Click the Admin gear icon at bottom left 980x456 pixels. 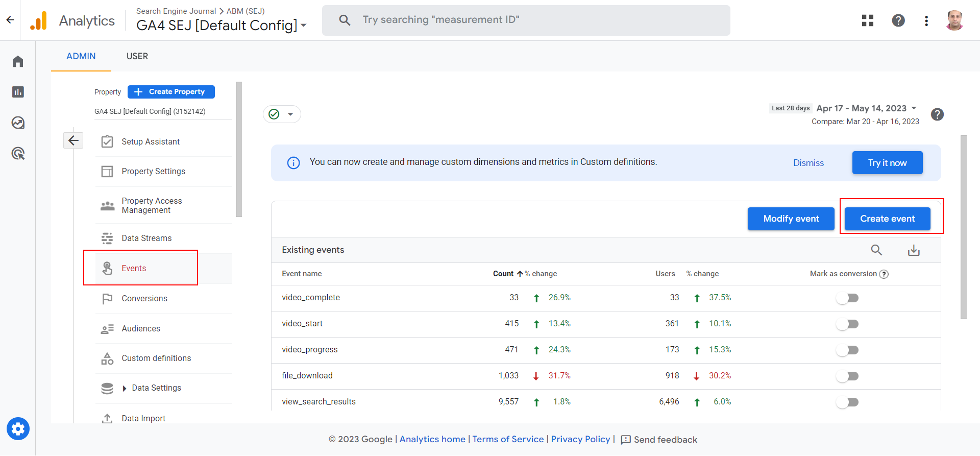[x=18, y=429]
